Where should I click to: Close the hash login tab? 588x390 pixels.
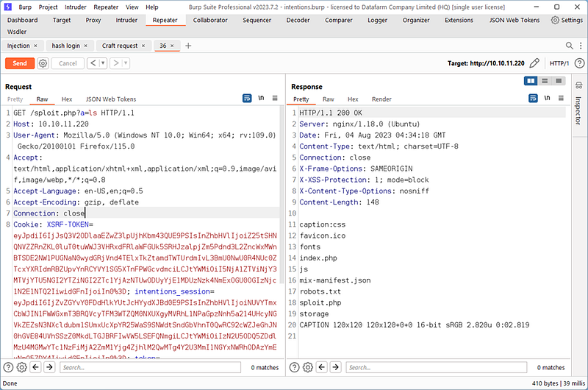pyautogui.click(x=85, y=46)
